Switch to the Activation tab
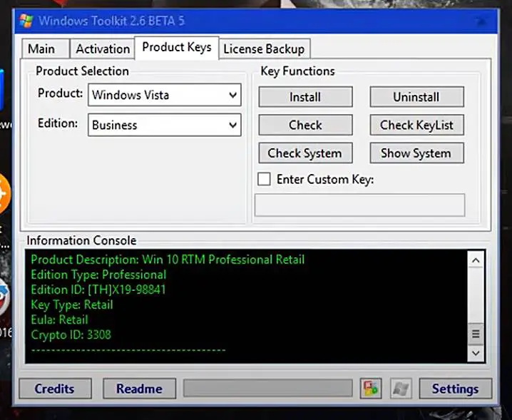Screen dimensions: 512x420 [103, 49]
